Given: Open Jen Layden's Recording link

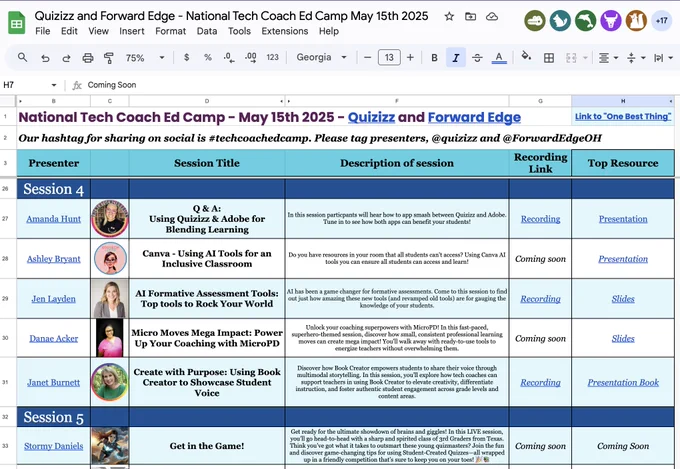Looking at the screenshot, I should tap(540, 299).
